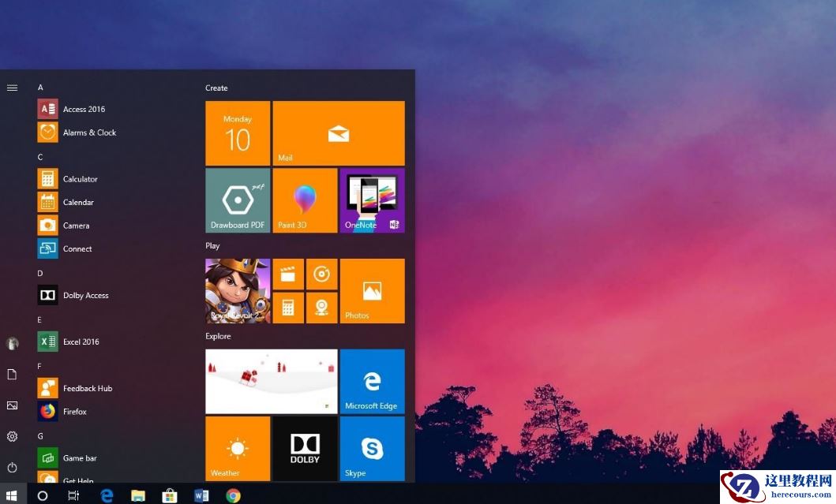Launch the Skype tile
This screenshot has width=836, height=504.
(371, 448)
